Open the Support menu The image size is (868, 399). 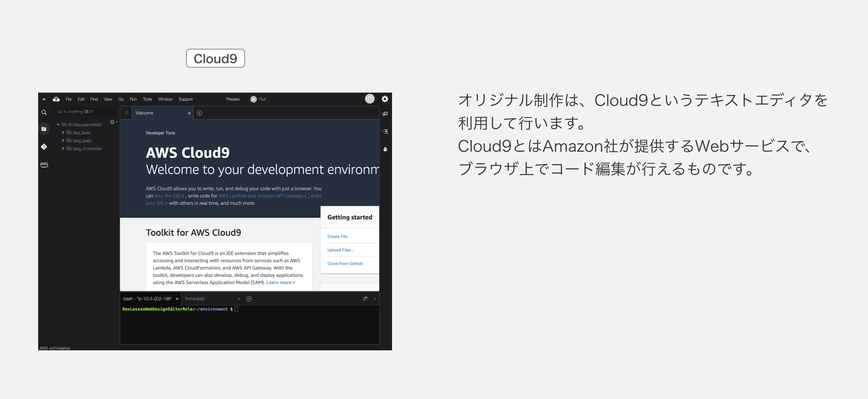[x=186, y=99]
